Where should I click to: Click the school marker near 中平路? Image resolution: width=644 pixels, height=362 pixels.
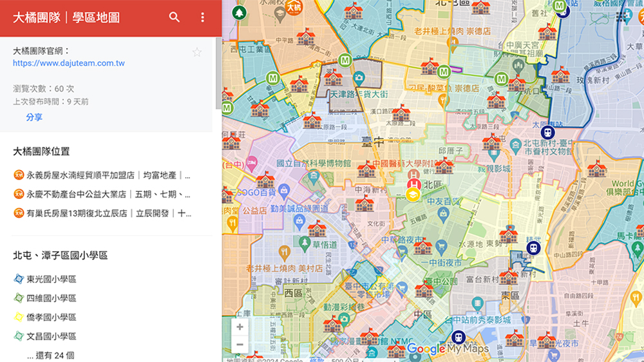pyautogui.click(x=306, y=37)
